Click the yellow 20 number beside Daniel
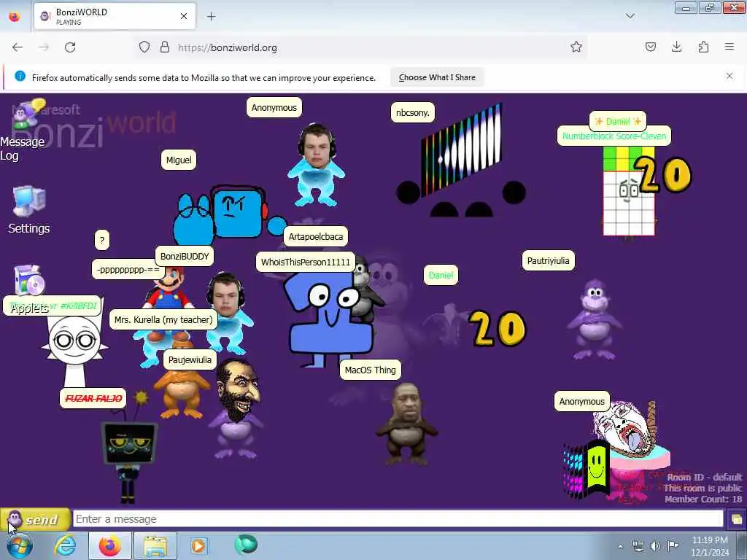Screen dimensions: 747x560 click(498, 328)
